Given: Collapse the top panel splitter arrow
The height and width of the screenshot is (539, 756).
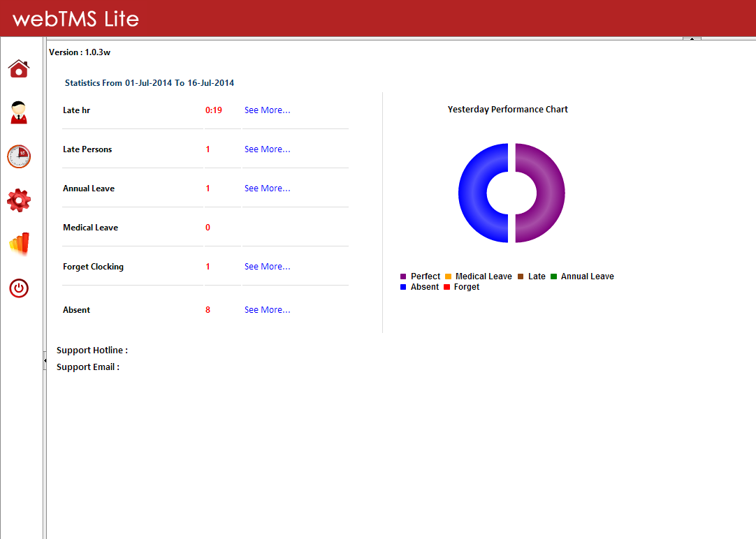Looking at the screenshot, I should click(692, 38).
